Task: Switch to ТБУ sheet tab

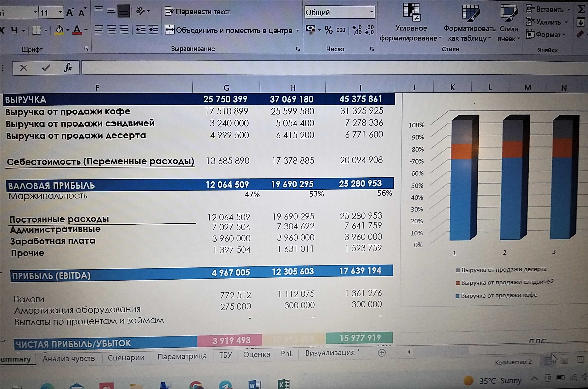Action: tap(225, 355)
